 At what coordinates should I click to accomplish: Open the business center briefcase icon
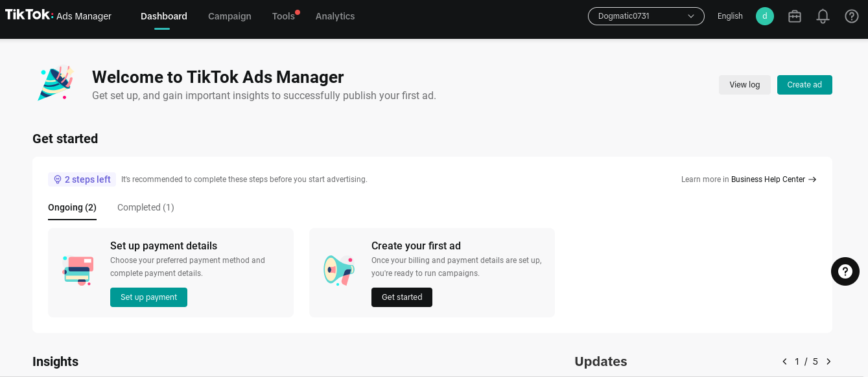point(795,16)
